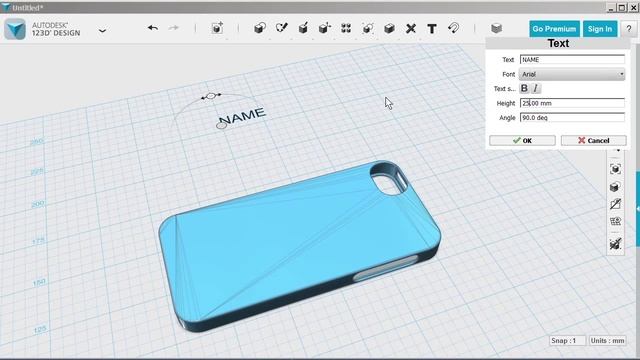Click the bottom snapping icon in navigation bar

tap(615, 244)
